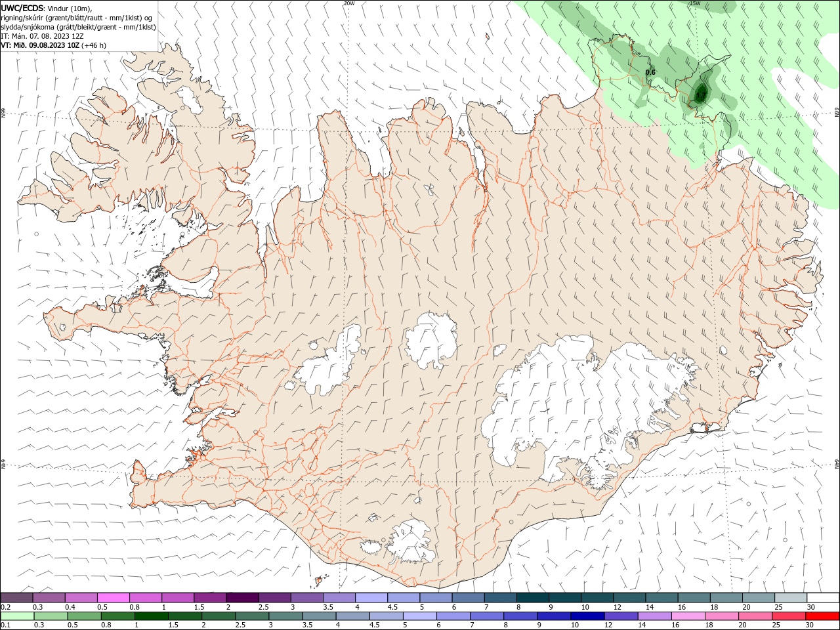This screenshot has width=840, height=630.
Task: Pick the light pink rain swatch at 16
Action: pos(688,616)
